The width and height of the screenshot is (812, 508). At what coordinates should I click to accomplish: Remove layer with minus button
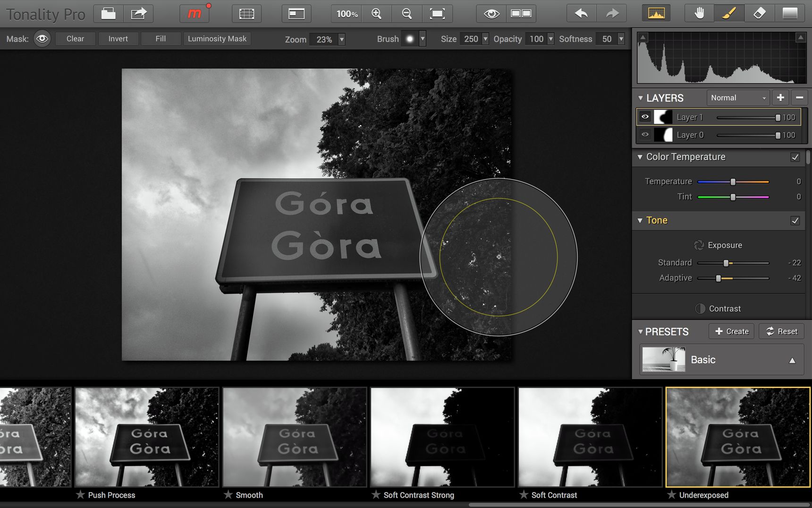click(x=800, y=98)
